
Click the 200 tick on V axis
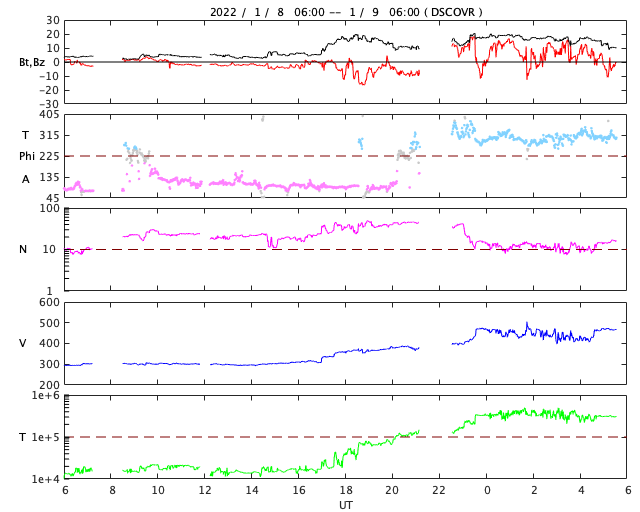click(49, 385)
